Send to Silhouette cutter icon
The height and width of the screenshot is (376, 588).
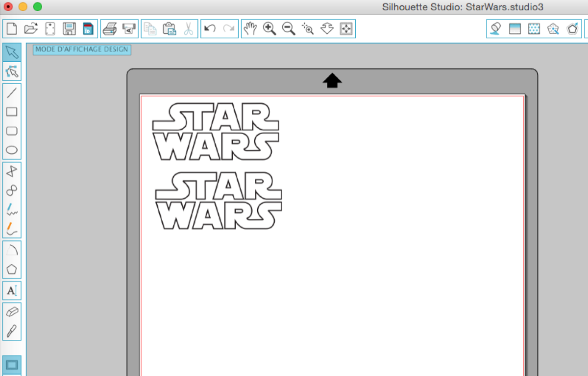pos(129,28)
